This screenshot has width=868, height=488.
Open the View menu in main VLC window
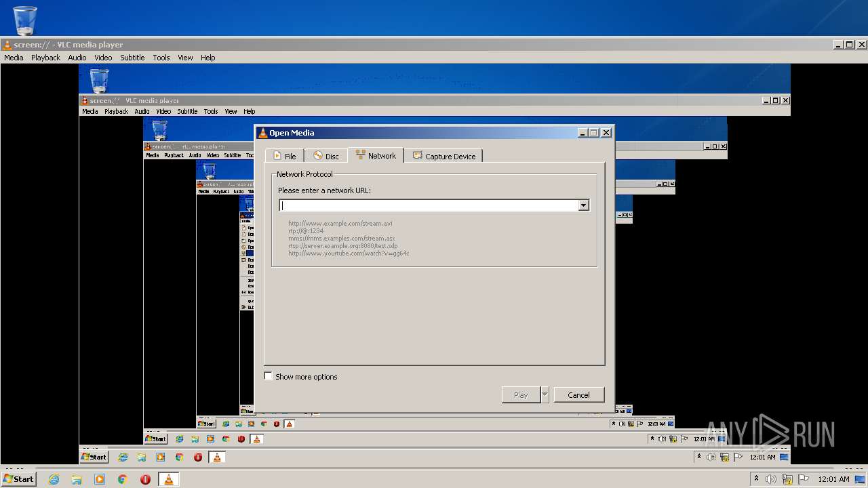click(186, 58)
